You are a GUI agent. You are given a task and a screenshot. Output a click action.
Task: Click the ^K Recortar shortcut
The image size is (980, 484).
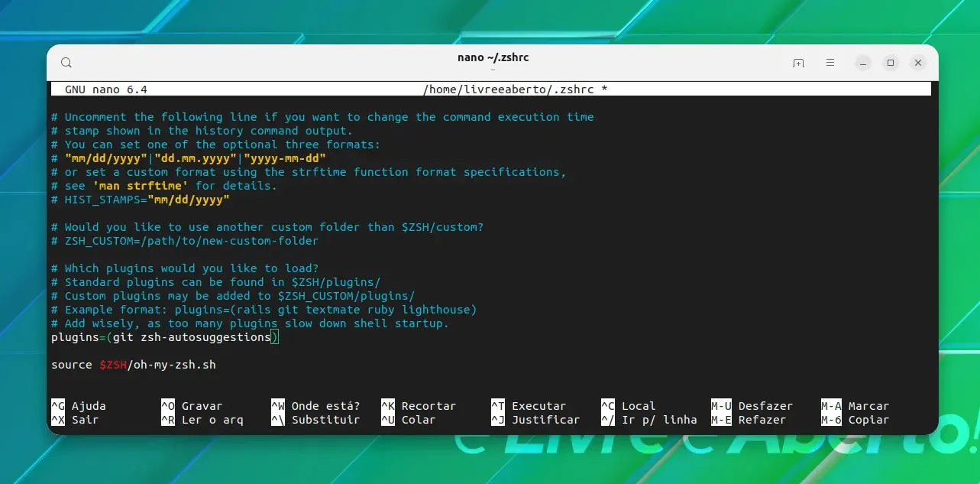pos(419,406)
